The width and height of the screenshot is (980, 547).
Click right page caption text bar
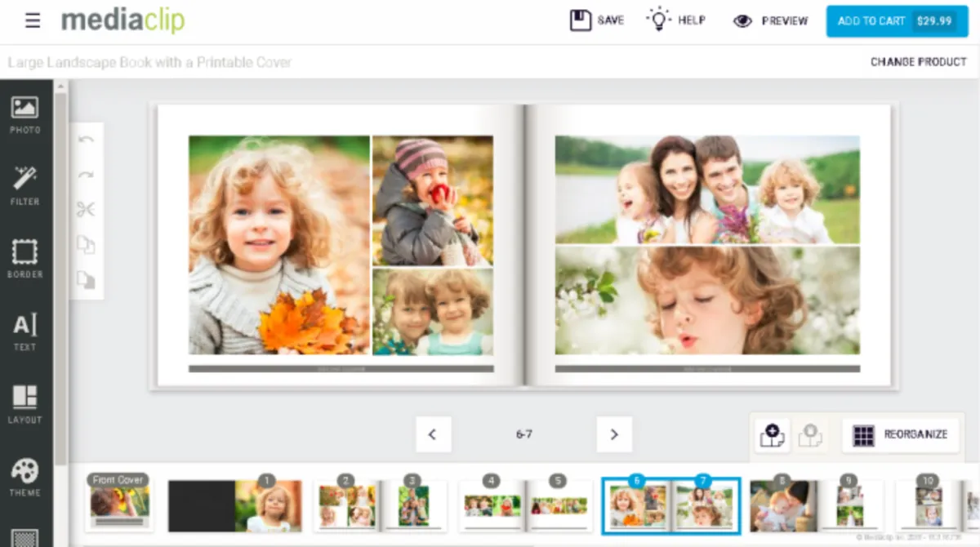point(707,369)
